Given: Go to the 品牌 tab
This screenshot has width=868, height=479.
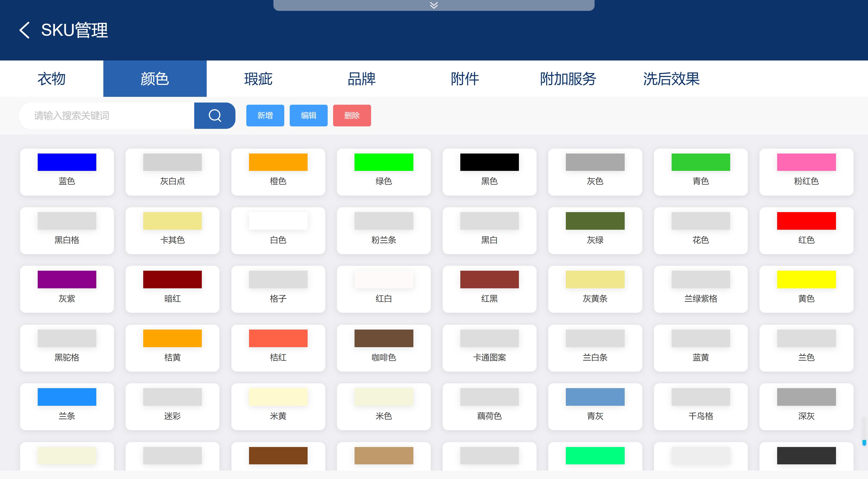Looking at the screenshot, I should (362, 79).
